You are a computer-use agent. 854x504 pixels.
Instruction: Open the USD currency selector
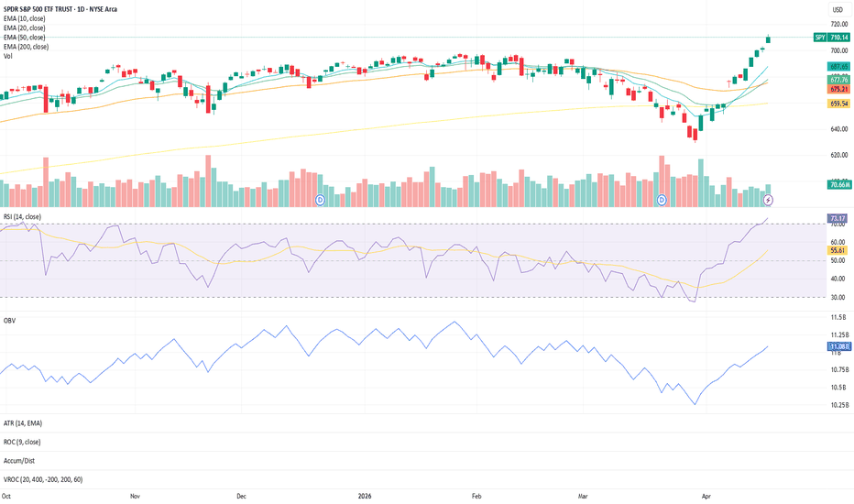point(838,9)
